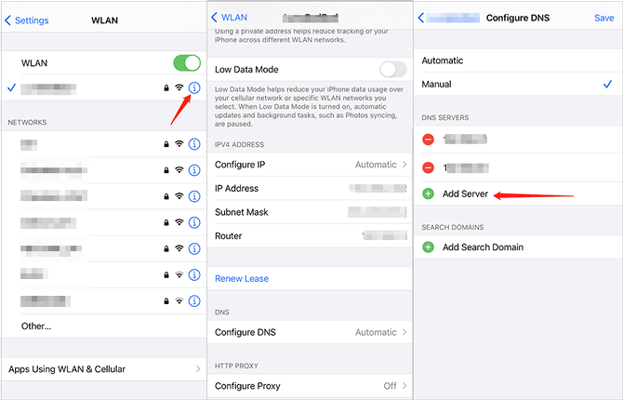This screenshot has height=400, width=623.
Task: Remove the first DNS server entry
Action: (x=428, y=139)
